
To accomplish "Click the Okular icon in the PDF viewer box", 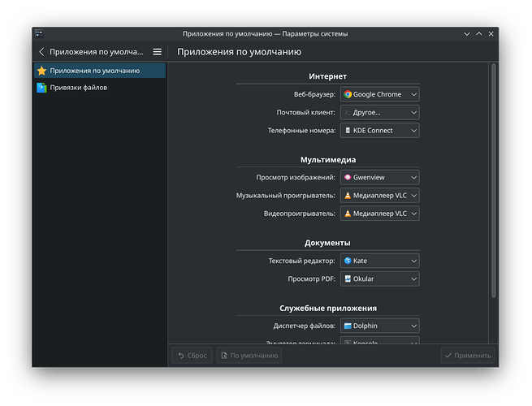I will pos(348,279).
